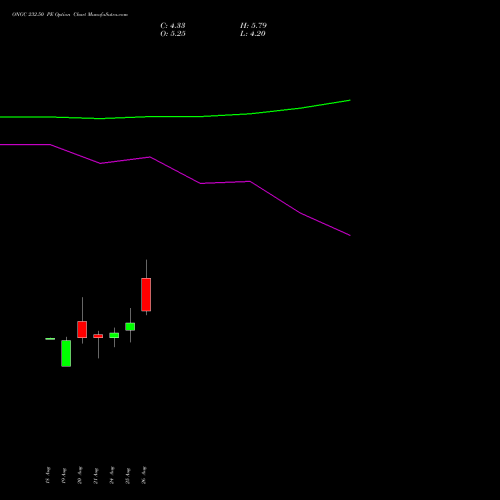Click the close value C: 4.33
Image resolution: width=500 pixels, height=500 pixels.
173,26
